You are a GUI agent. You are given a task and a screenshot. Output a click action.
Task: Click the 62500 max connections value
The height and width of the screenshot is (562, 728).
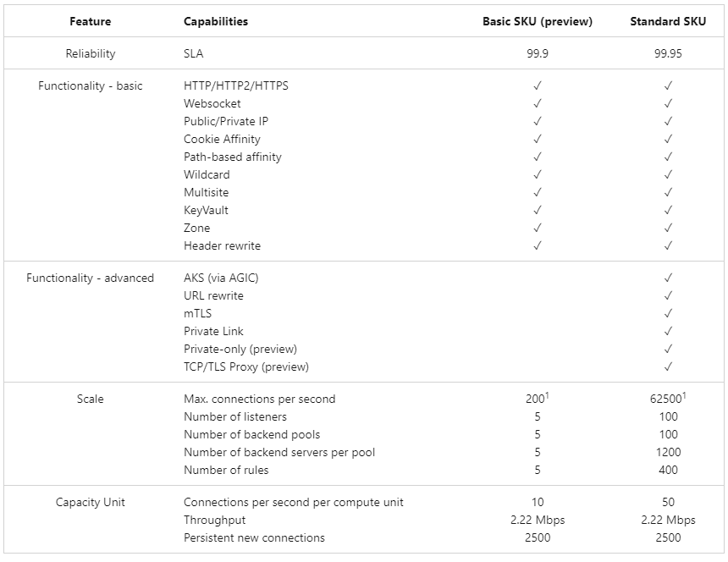665,399
